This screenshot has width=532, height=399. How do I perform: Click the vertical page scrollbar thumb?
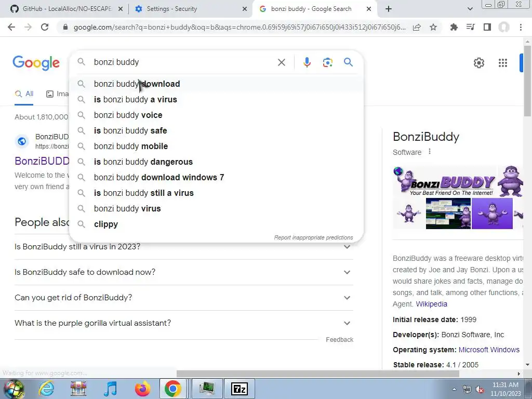point(527,81)
